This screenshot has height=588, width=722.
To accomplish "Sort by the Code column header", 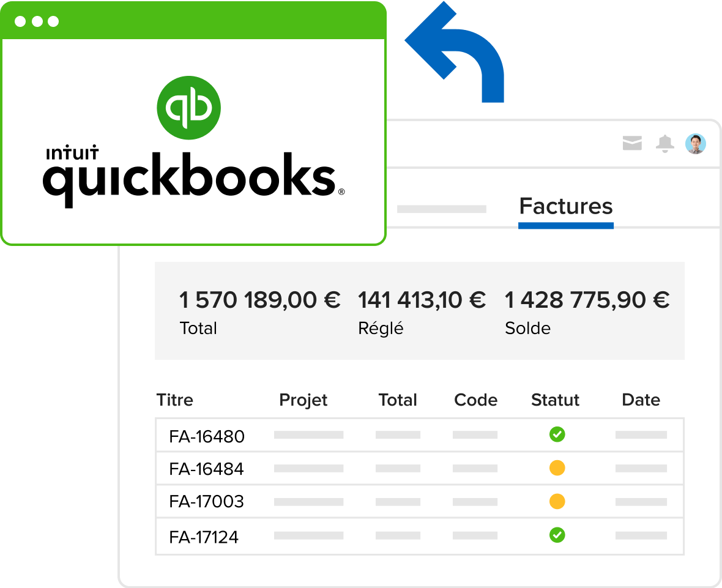I will click(475, 400).
